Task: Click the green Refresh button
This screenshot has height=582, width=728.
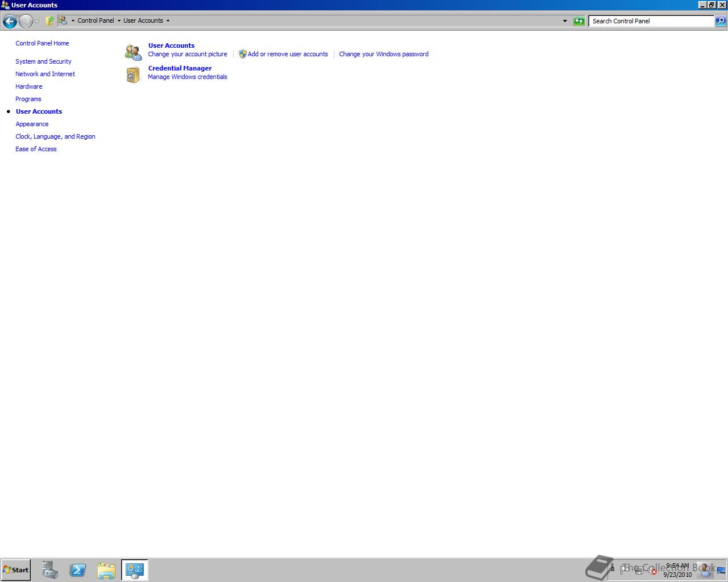Action: click(579, 21)
